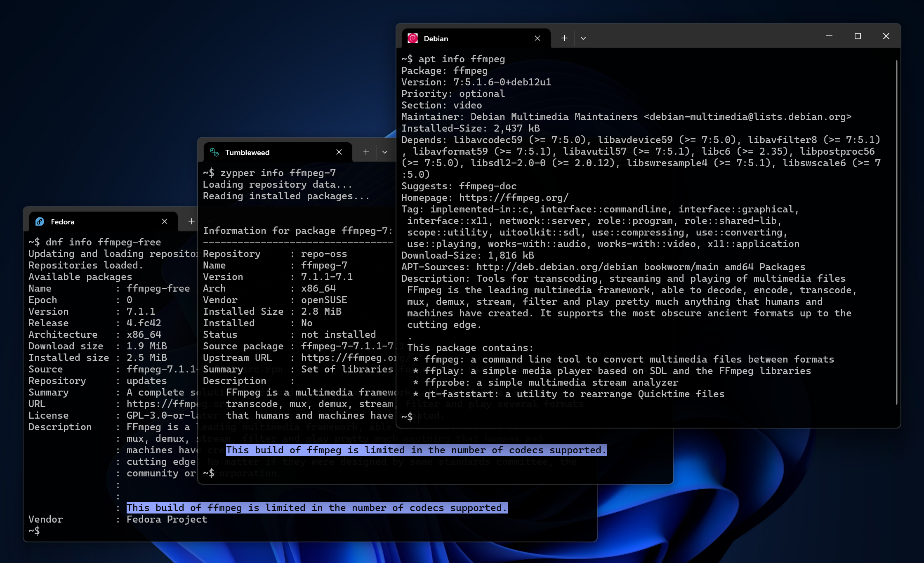
Task: Click the 'zypper info ffmpeg-7' command text
Action: point(278,173)
